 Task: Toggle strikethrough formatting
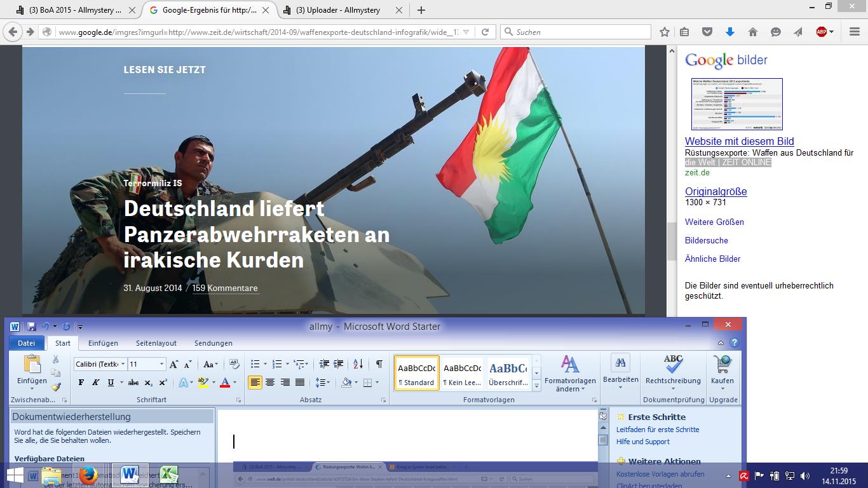coord(133,383)
